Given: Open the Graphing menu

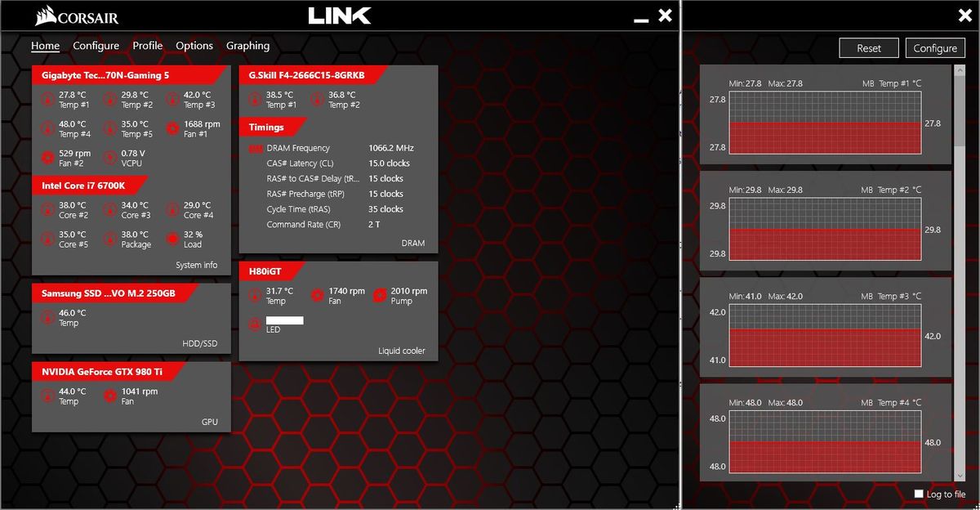Looking at the screenshot, I should 247,46.
